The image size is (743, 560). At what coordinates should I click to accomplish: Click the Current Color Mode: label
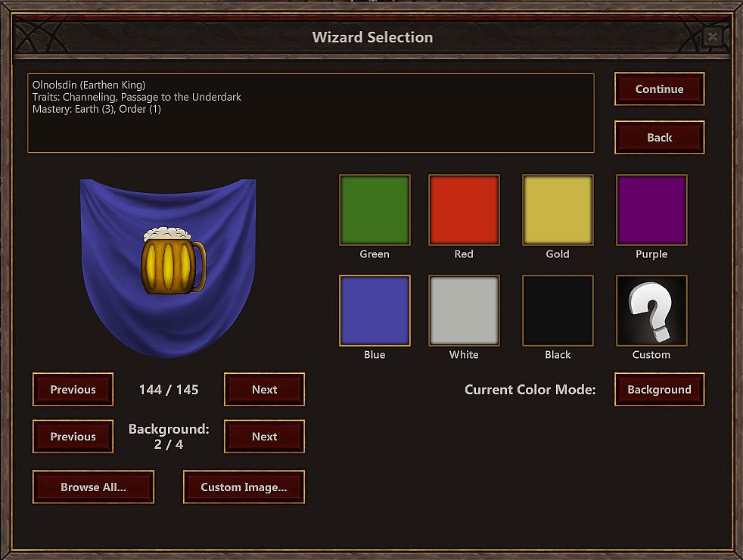click(530, 390)
